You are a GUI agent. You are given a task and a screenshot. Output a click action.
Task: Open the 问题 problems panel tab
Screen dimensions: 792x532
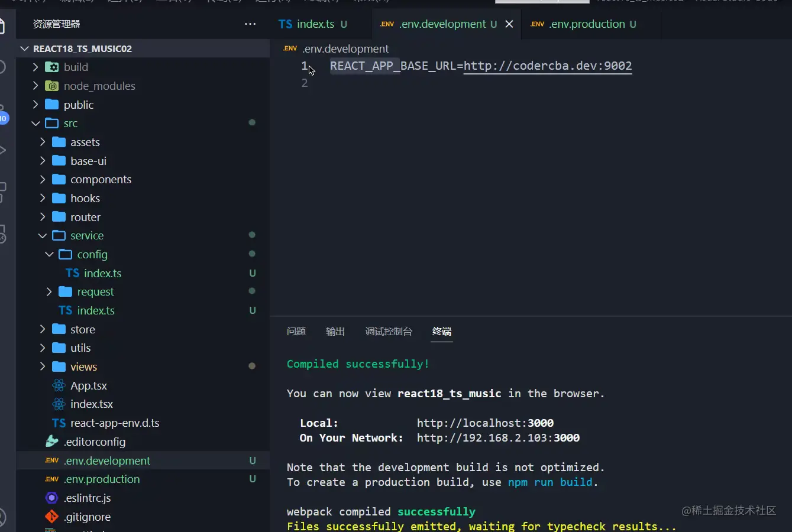(x=296, y=332)
